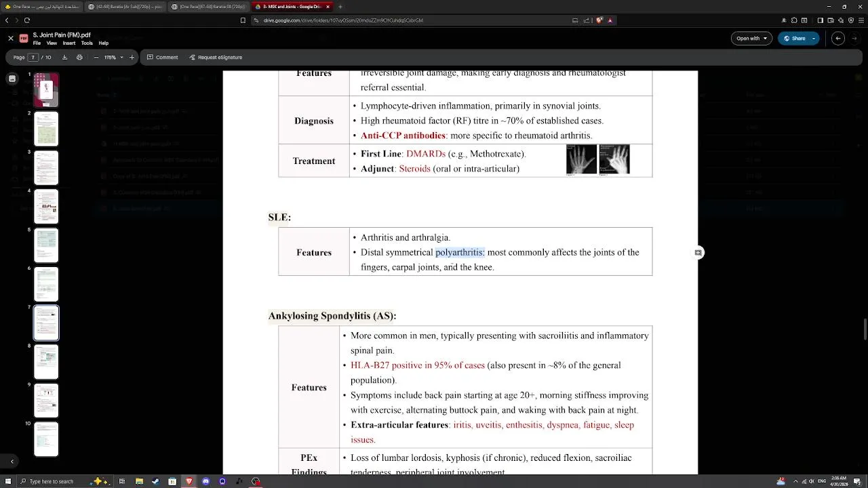Image resolution: width=868 pixels, height=488 pixels.
Task: Click the page number input field
Action: tap(33, 57)
